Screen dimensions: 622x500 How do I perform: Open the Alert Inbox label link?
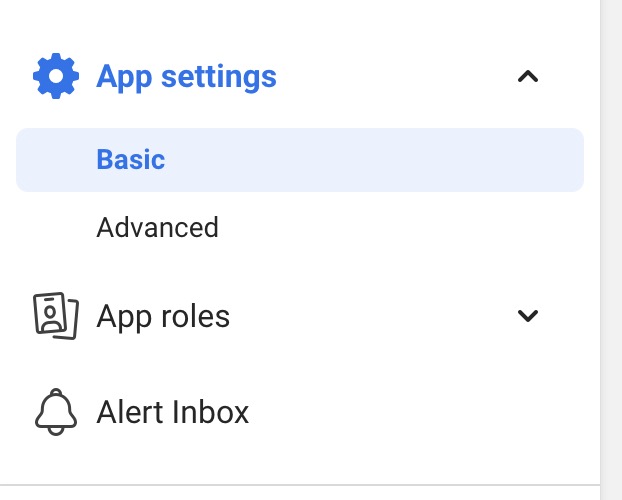coord(173,411)
